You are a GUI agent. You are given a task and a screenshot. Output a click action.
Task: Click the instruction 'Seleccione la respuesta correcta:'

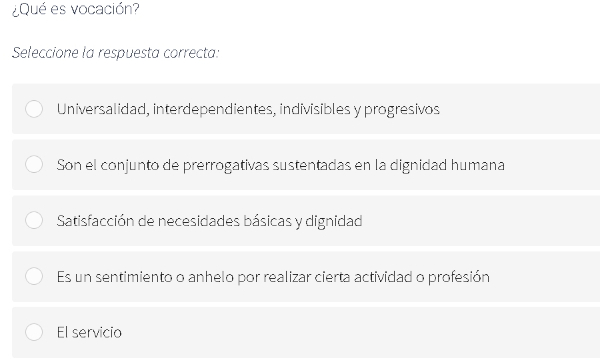pyautogui.click(x=116, y=52)
